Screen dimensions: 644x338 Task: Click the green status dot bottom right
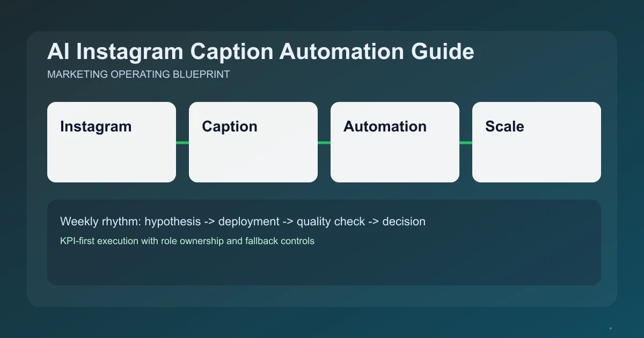click(x=611, y=327)
